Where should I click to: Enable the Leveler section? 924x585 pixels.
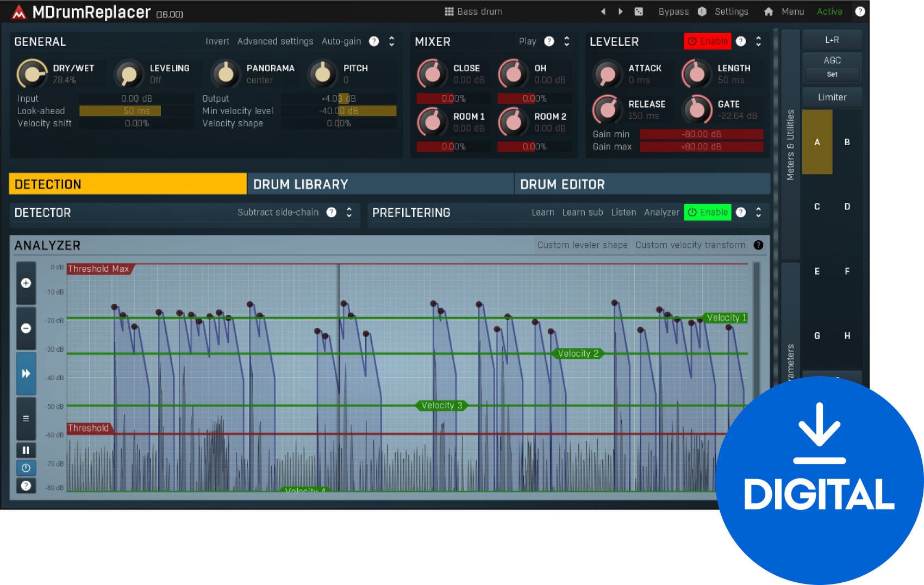707,41
